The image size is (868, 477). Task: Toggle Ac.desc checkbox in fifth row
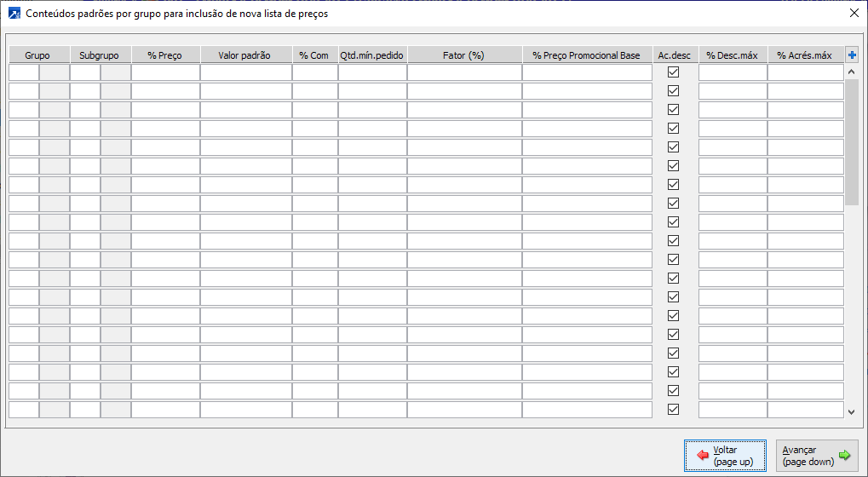(x=673, y=147)
